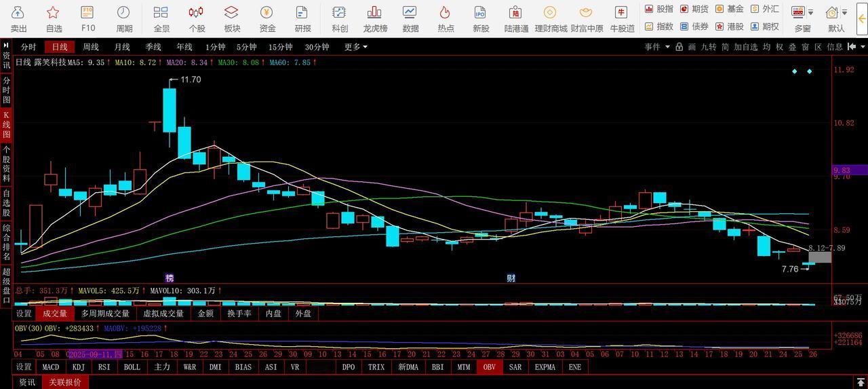The width and height of the screenshot is (868, 389).
Task: Open the 期权 options shortcut
Action: click(765, 26)
